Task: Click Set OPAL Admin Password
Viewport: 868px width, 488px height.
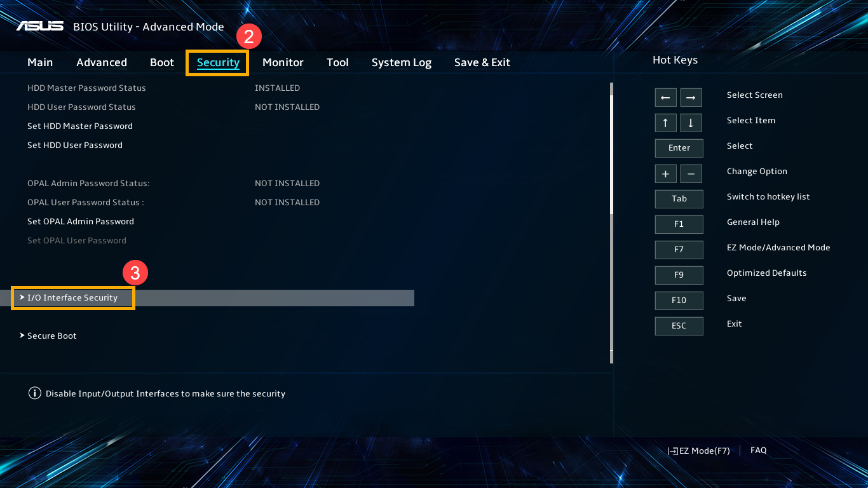Action: click(x=81, y=221)
